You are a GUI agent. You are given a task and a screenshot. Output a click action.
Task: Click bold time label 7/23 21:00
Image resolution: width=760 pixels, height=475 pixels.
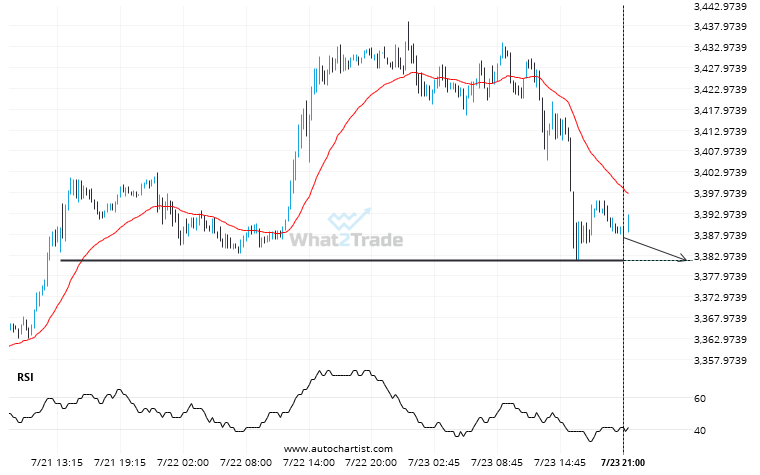pos(623,462)
